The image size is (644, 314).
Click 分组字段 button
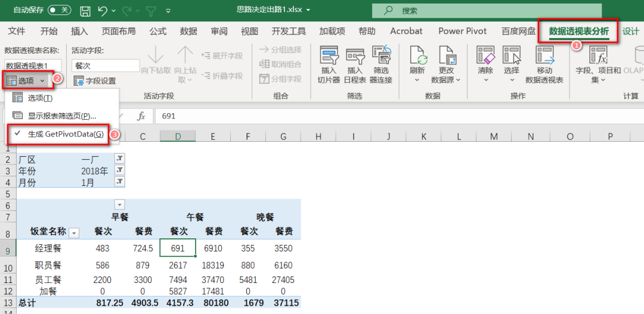click(280, 79)
